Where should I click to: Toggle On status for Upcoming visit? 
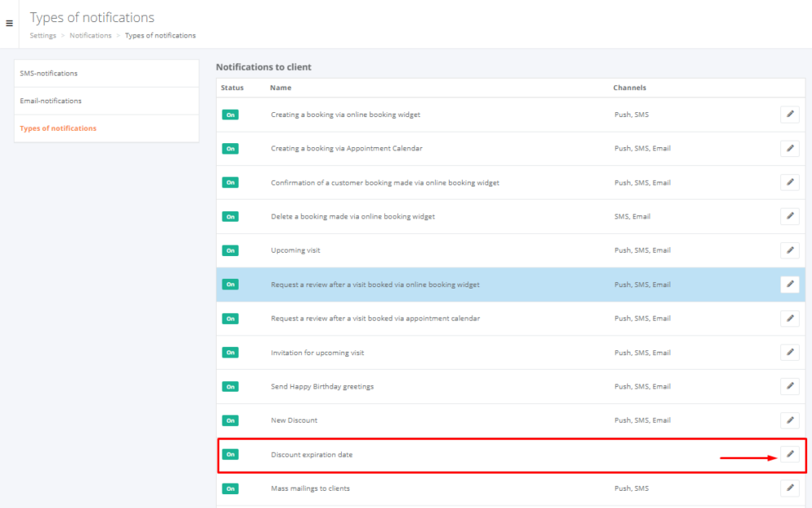pos(231,250)
